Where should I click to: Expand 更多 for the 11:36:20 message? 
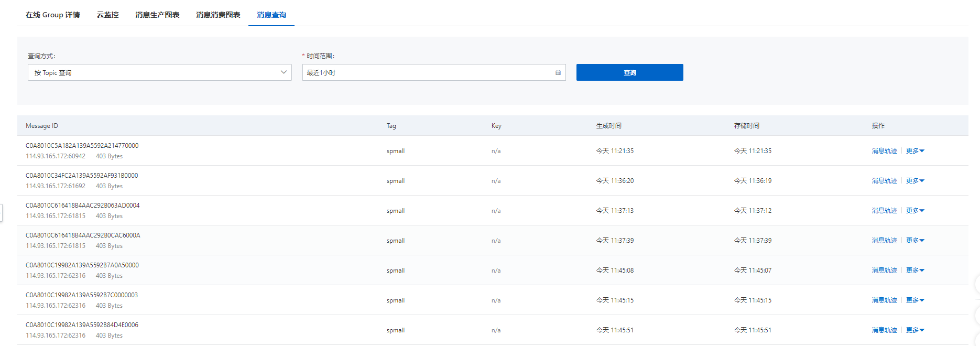point(915,181)
